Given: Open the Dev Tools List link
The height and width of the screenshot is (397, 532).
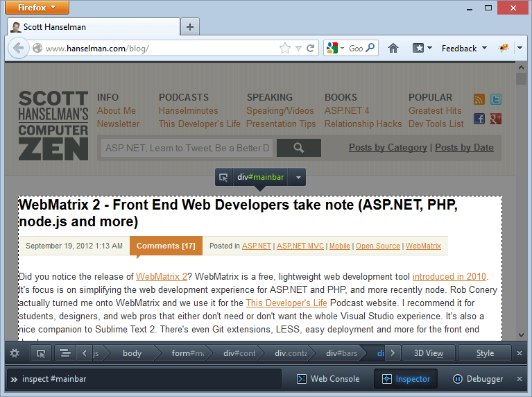Looking at the screenshot, I should 436,124.
